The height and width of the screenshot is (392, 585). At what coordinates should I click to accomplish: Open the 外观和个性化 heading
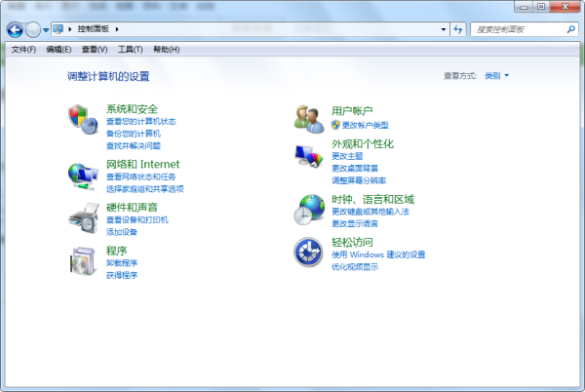[363, 144]
